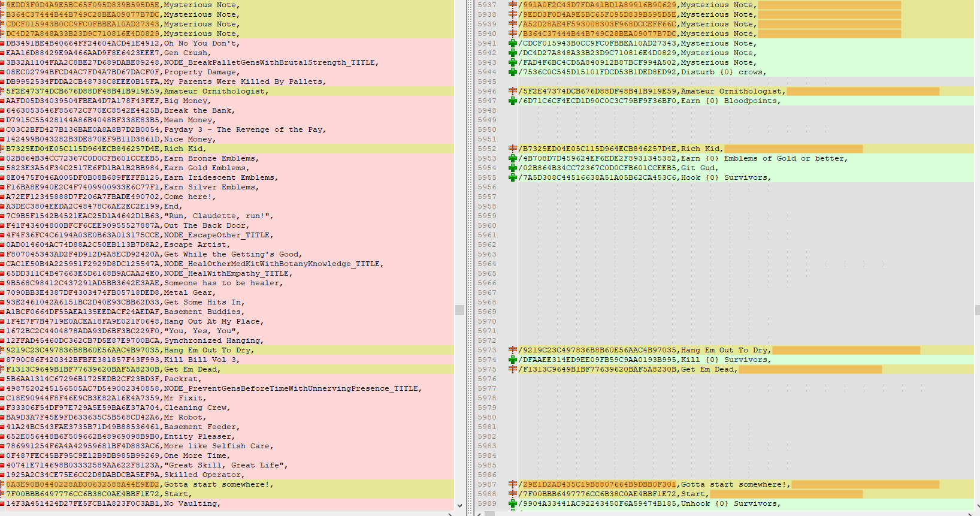
Task: Click the red removed marker beside 'Big Money'
Action: [x=2, y=101]
